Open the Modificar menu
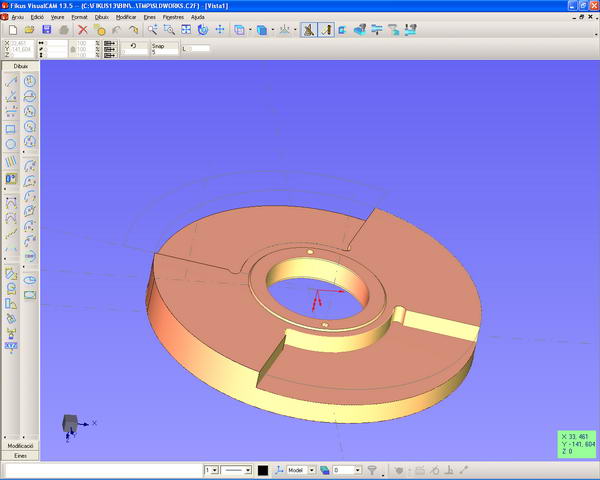Screen dimensions: 600x480 pyautogui.click(x=126, y=17)
